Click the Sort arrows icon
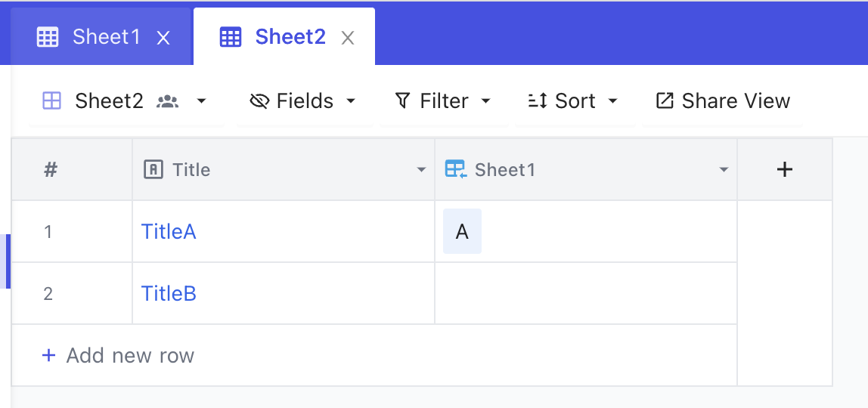 [x=538, y=100]
